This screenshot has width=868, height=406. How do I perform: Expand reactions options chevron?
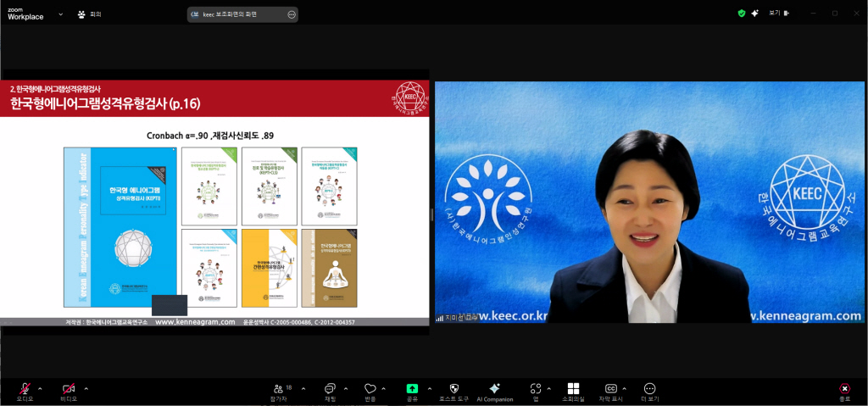click(x=384, y=388)
